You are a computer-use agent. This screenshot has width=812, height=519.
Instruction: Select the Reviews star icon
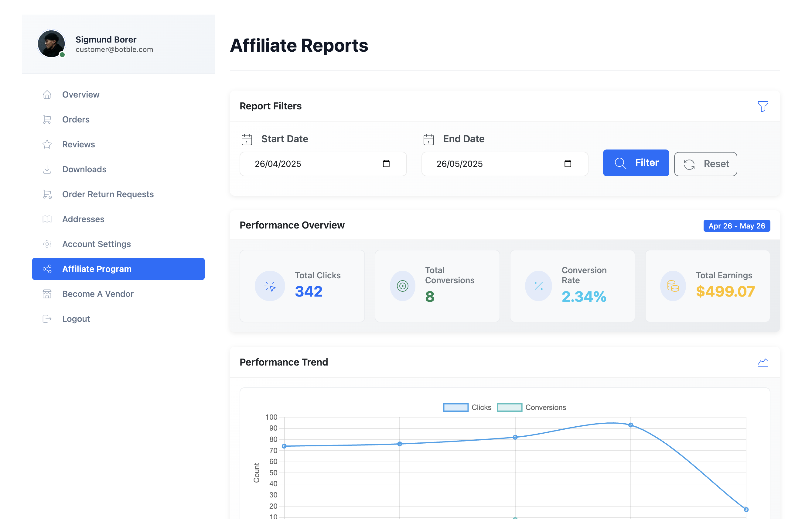point(47,144)
